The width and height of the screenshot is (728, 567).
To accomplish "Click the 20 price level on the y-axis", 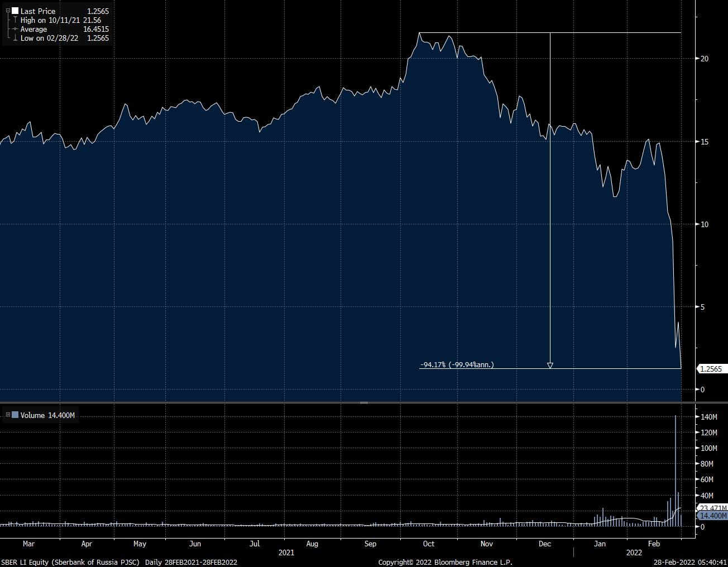I will point(705,59).
